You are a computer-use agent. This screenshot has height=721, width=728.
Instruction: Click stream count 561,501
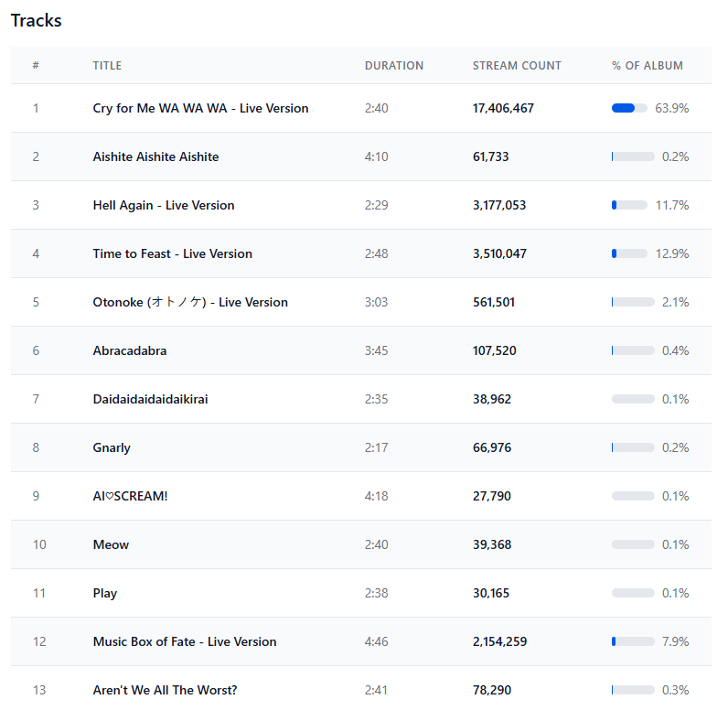point(494,302)
